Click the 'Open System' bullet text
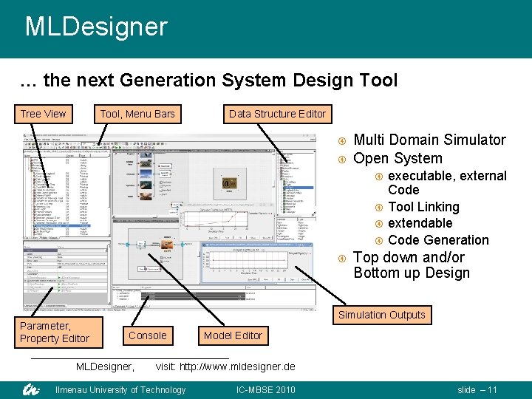This screenshot has width=532, height=399. (398, 158)
